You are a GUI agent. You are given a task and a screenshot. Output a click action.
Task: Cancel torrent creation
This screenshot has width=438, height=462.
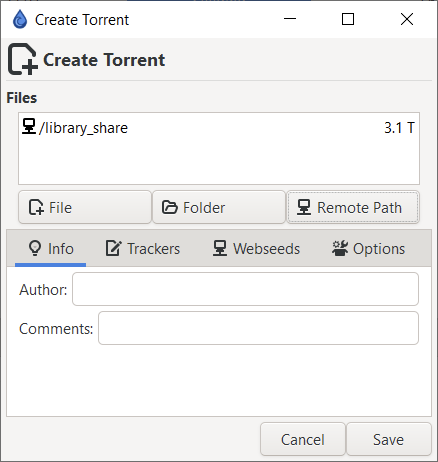[x=303, y=439]
